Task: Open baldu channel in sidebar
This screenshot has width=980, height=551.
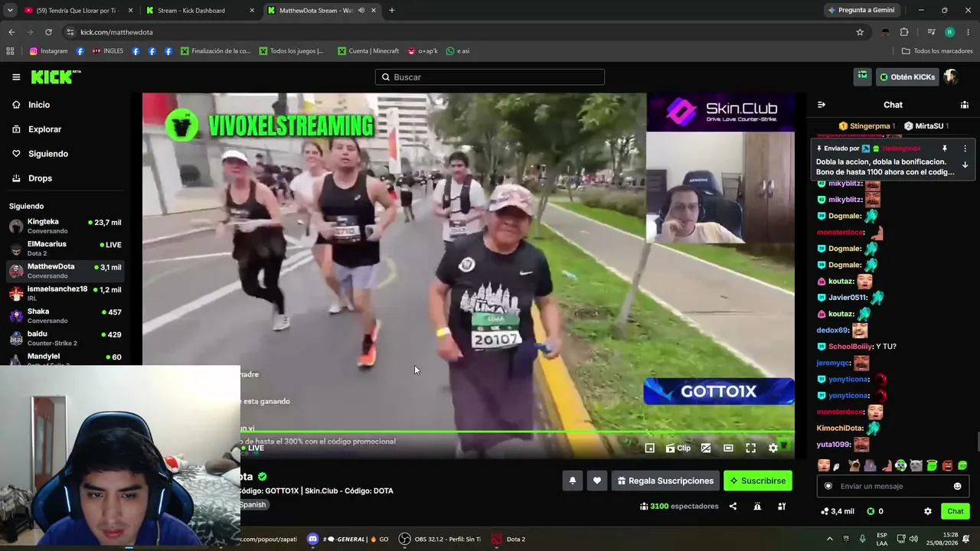Action: 64,337
